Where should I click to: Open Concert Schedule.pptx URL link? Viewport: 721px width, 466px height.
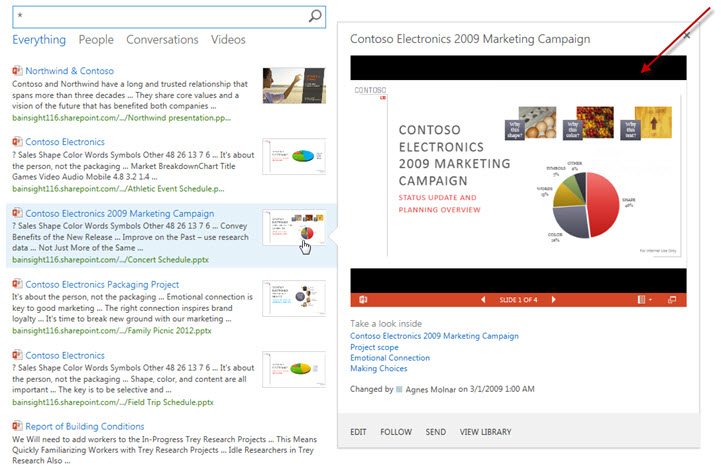click(x=110, y=260)
